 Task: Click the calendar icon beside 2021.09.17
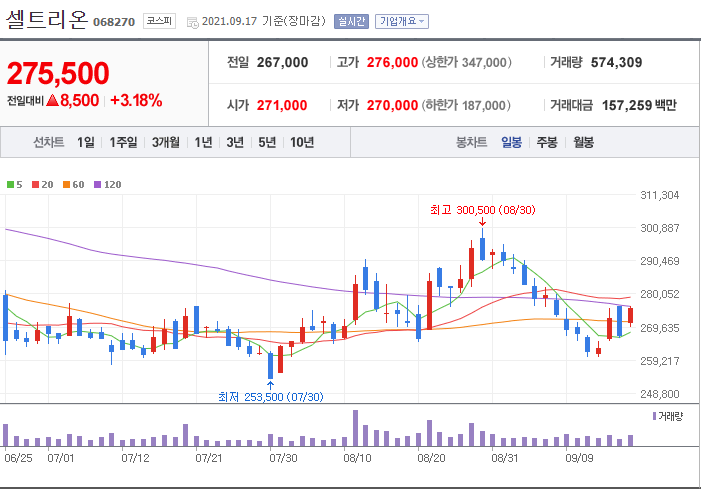(193, 23)
